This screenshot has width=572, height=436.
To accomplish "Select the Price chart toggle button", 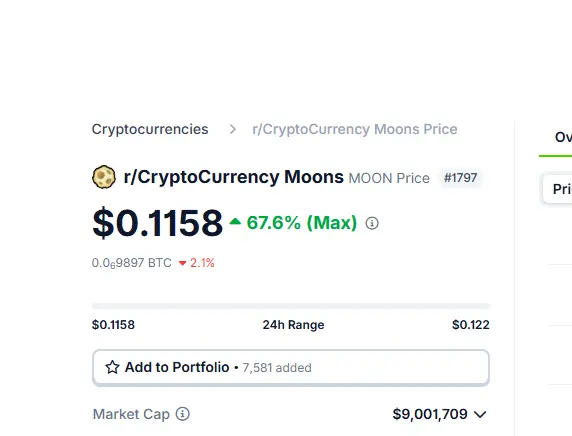I will pos(557,189).
